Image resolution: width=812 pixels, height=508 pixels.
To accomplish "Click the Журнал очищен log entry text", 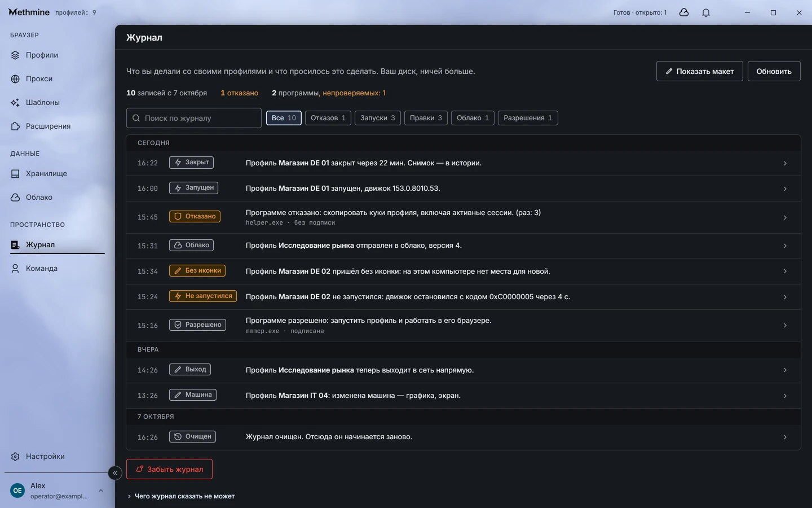I will click(329, 437).
